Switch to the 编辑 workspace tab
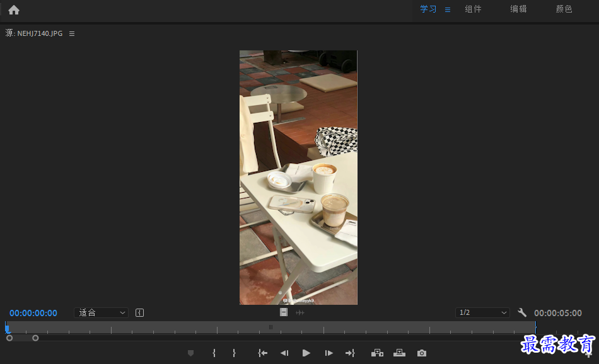 pos(518,9)
